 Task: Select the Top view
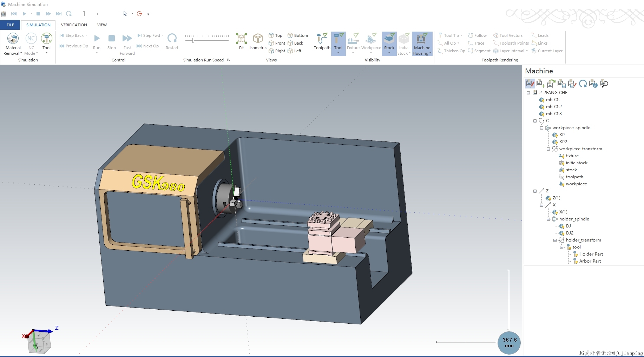tap(276, 35)
